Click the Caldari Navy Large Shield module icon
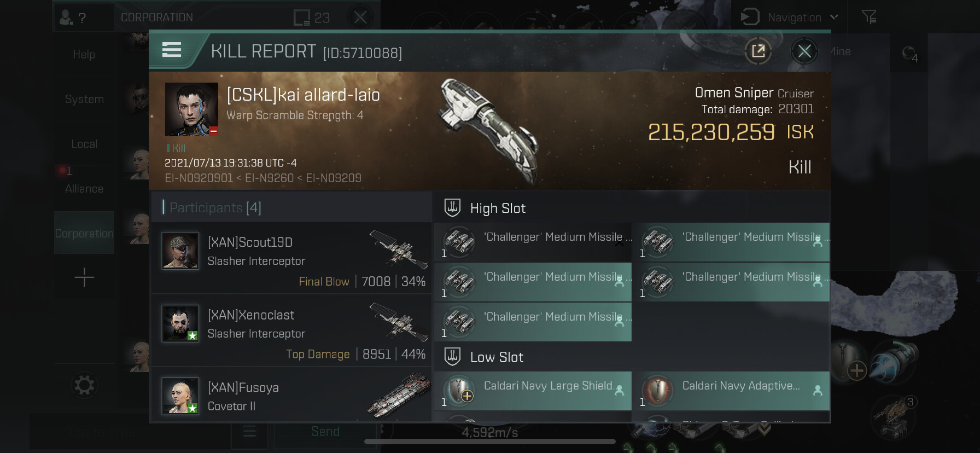 459,391
